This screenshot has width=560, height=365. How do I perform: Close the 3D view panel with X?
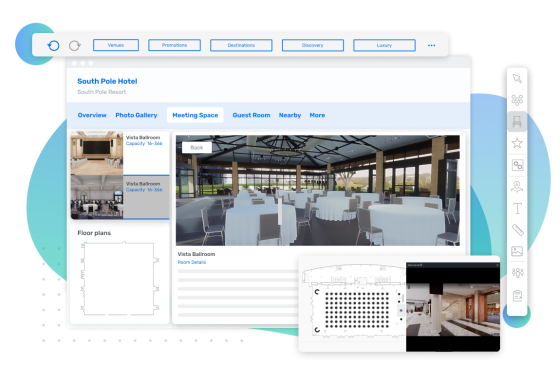point(497,265)
